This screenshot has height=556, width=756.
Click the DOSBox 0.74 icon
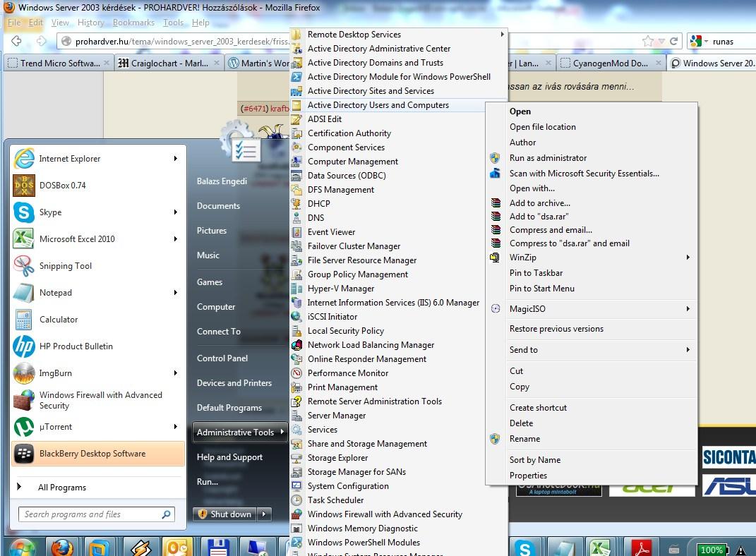coord(24,186)
